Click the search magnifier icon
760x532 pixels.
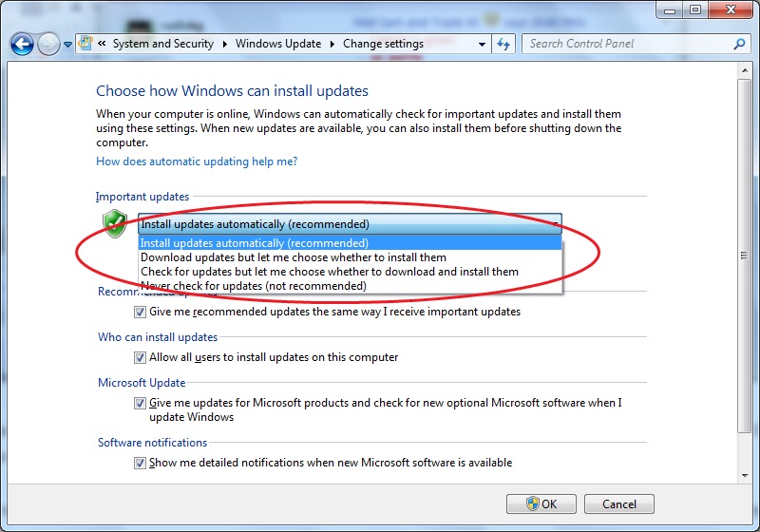[x=739, y=44]
